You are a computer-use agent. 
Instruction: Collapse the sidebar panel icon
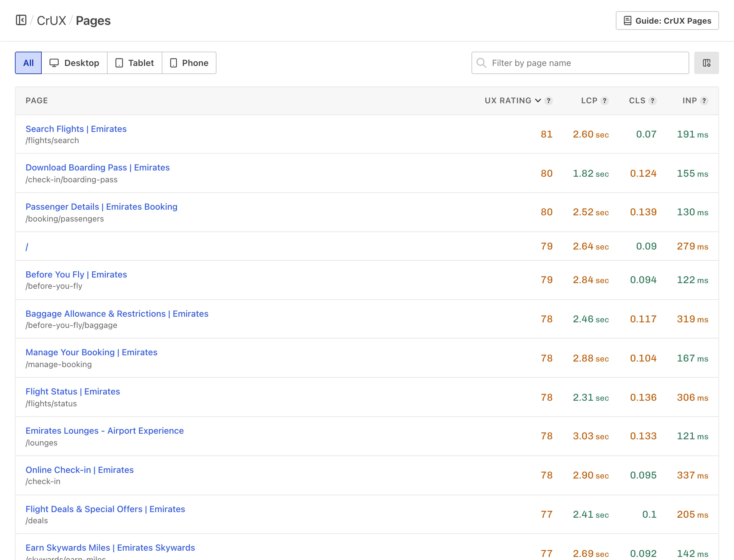tap(21, 20)
